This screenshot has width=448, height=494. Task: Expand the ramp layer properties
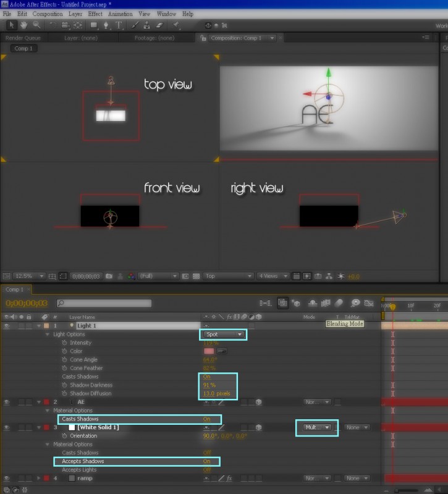click(x=39, y=478)
